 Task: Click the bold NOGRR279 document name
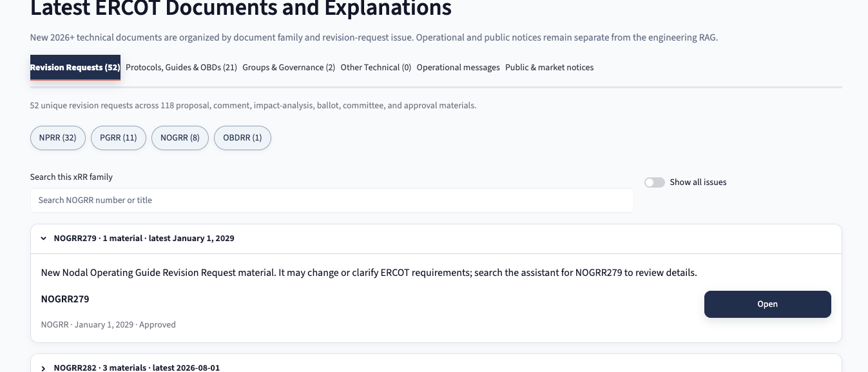tap(65, 299)
